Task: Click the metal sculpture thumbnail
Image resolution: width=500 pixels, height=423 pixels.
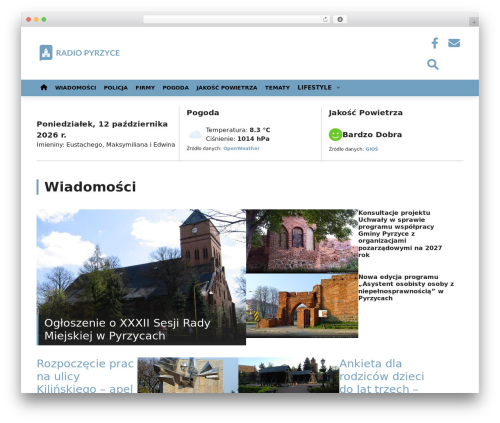Action: (188, 375)
